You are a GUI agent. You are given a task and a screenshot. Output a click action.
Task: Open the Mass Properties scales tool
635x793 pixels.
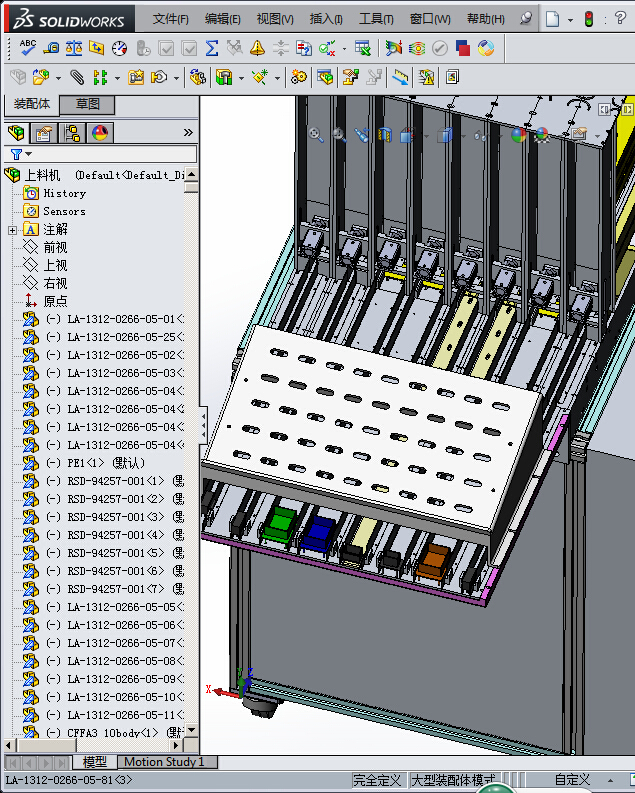point(74,48)
